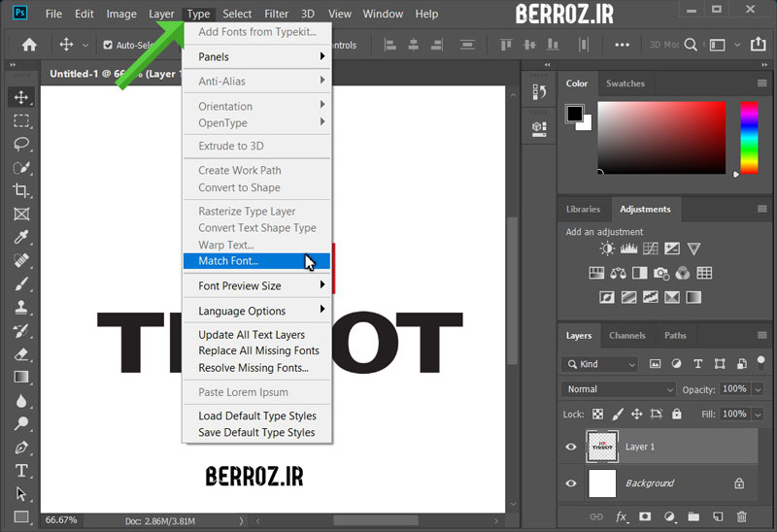This screenshot has height=532, width=777.
Task: Open layer styles fx button
Action: pos(622,516)
